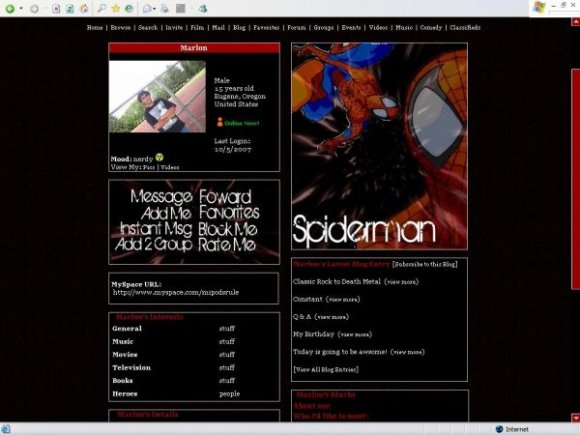This screenshot has width=580, height=435.
Task: Open Search in MySpace navigation bar
Action: pyautogui.click(x=148, y=27)
